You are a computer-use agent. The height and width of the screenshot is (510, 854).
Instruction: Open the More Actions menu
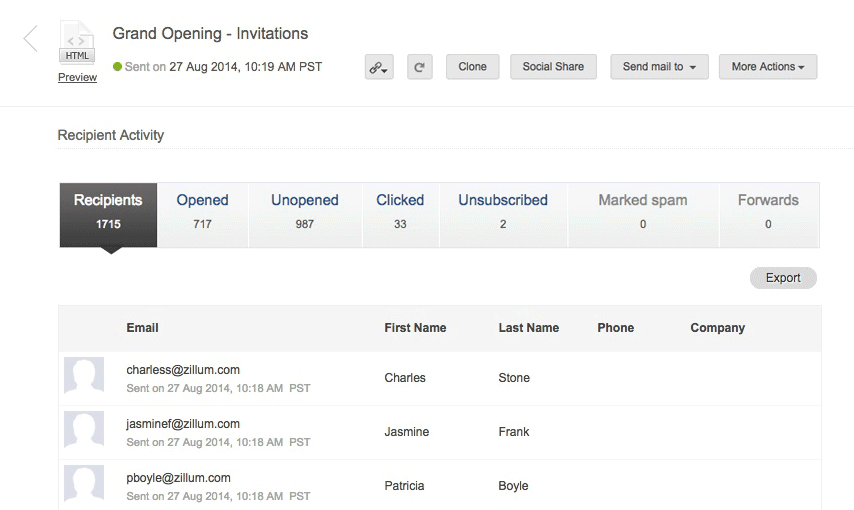(768, 67)
